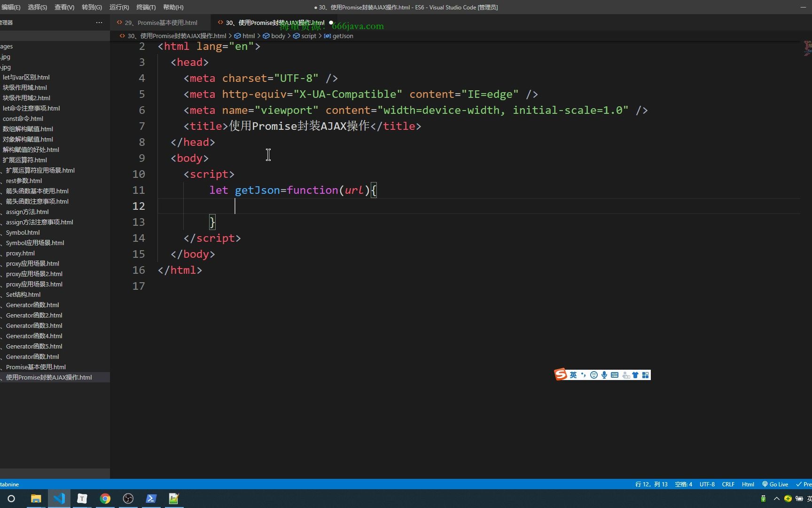Change language mode Html in status bar
The image size is (812, 508).
[x=748, y=484]
